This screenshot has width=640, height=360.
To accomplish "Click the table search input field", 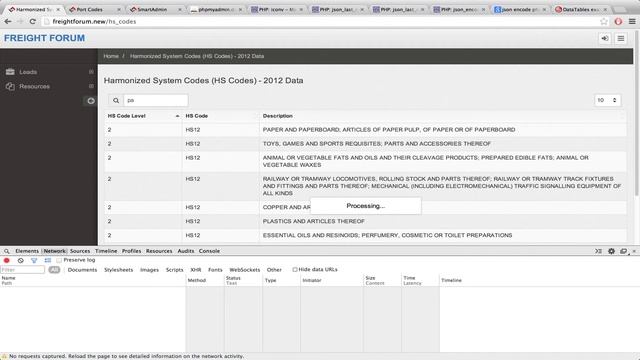I will coord(156,100).
